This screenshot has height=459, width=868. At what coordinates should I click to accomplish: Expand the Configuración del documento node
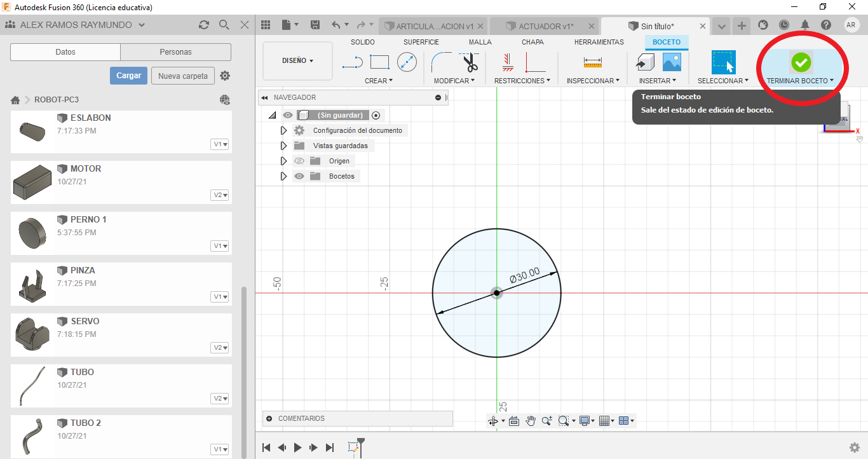coord(283,130)
